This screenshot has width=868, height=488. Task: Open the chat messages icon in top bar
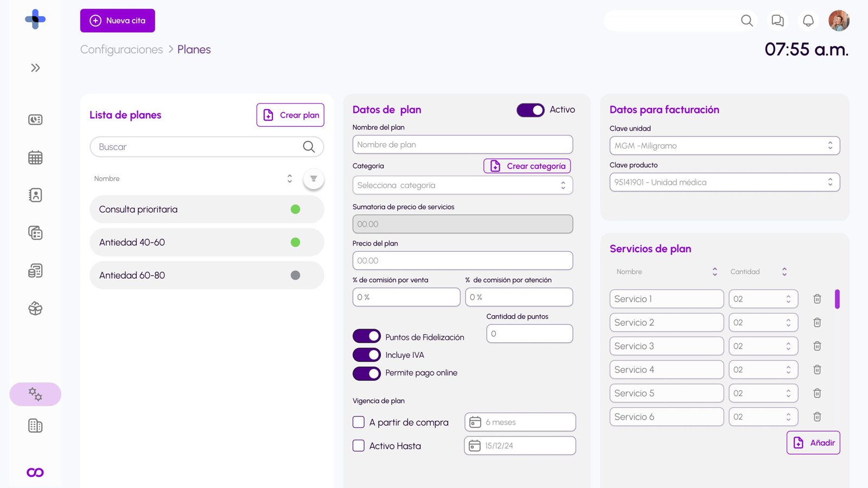[777, 21]
